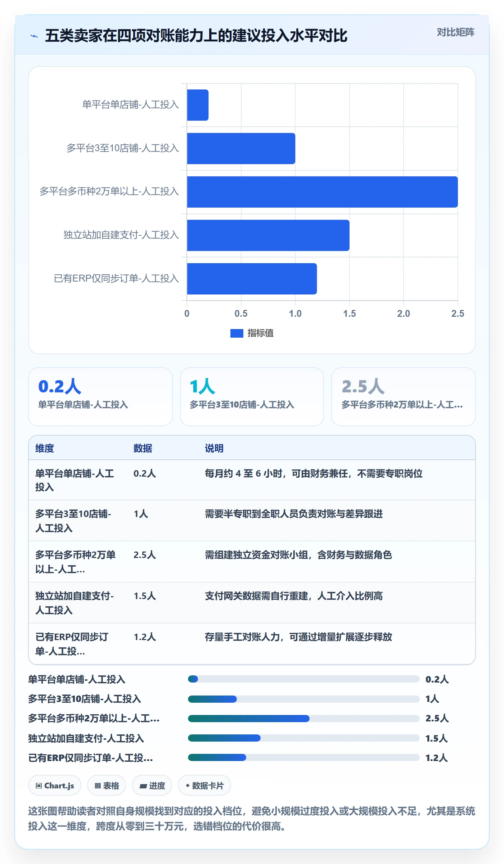
Task: Click the blue 指标值 legend swatch
Action: pos(237,333)
